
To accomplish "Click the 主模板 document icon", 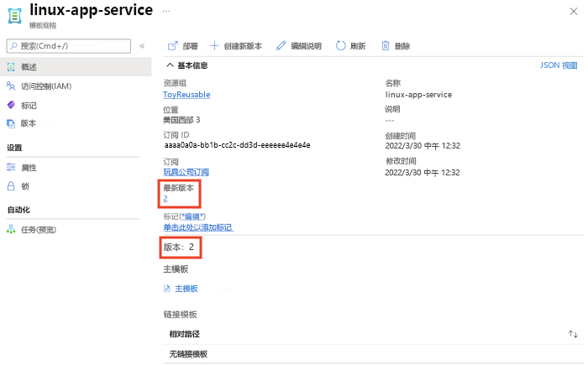I will pyautogui.click(x=167, y=289).
